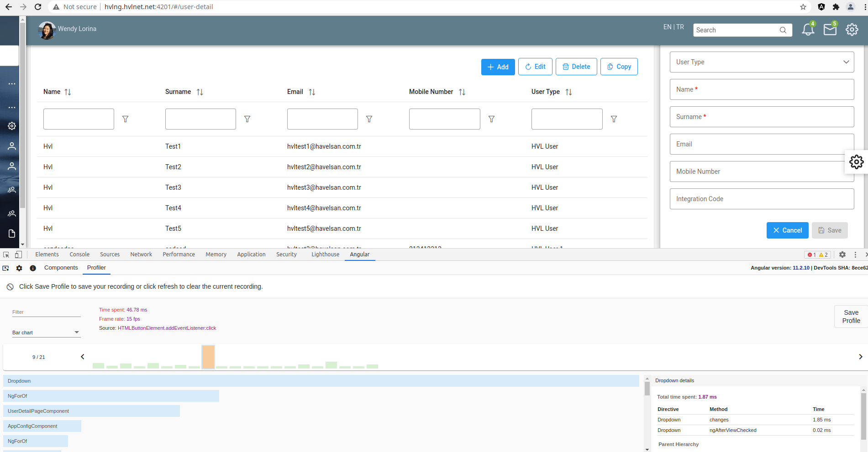Open the Network DevTools tab
868x452 pixels.
141,255
